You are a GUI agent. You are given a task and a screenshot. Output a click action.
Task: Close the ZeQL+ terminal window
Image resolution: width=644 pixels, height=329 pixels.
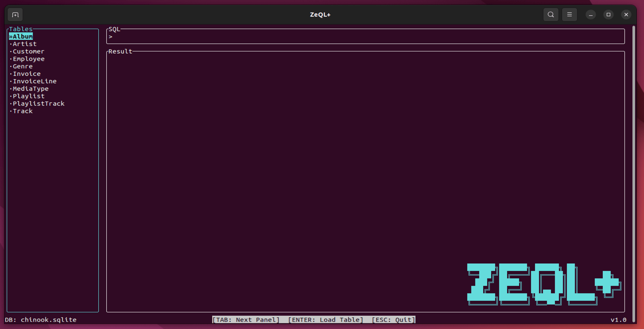click(x=626, y=15)
